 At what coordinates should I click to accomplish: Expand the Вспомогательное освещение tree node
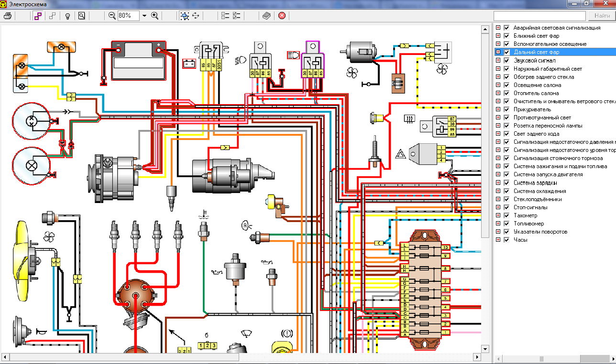pyautogui.click(x=498, y=44)
